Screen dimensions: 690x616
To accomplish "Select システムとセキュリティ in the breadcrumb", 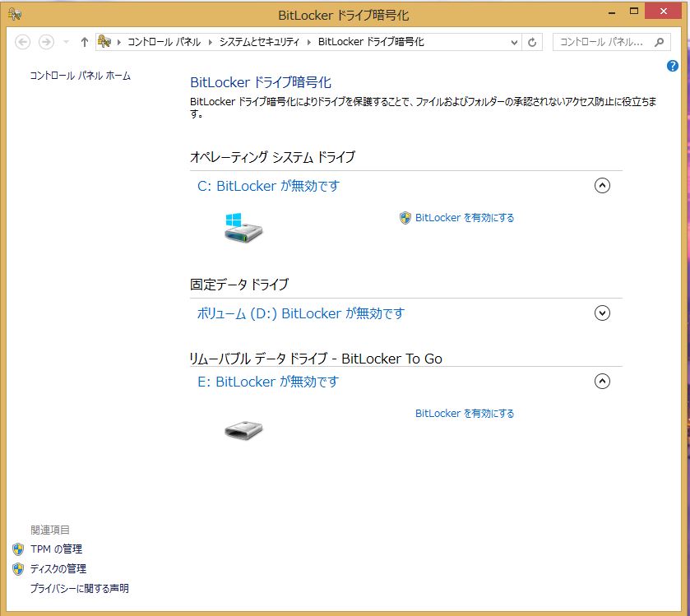I will click(259, 42).
